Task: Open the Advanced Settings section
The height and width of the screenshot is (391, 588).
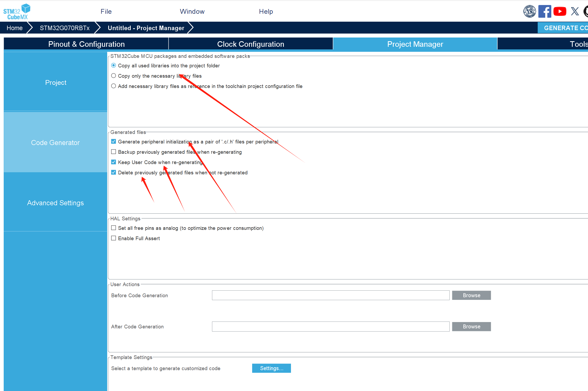Action: pos(55,203)
